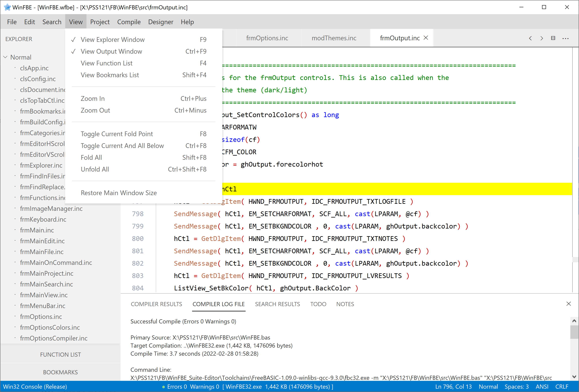The height and width of the screenshot is (392, 579).
Task: Toggle Current Fold Point
Action: (117, 134)
